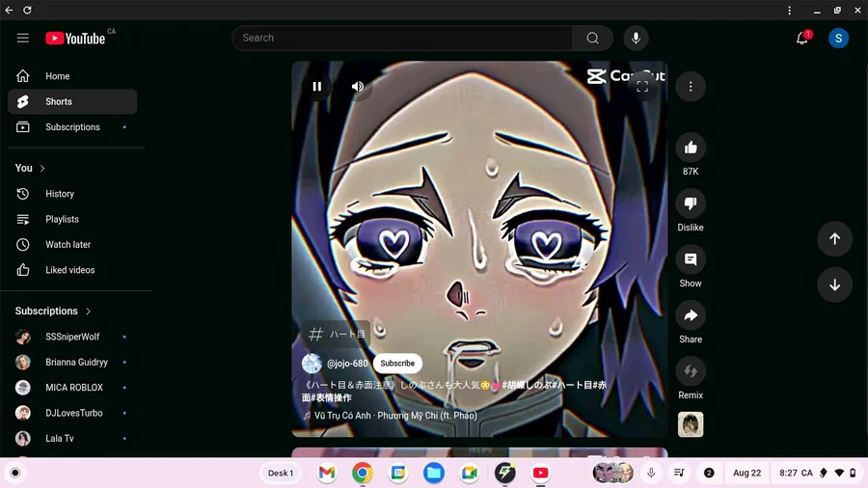Open the shelf image preview thumbnail
Viewport: 868px width, 488px height.
(612, 473)
